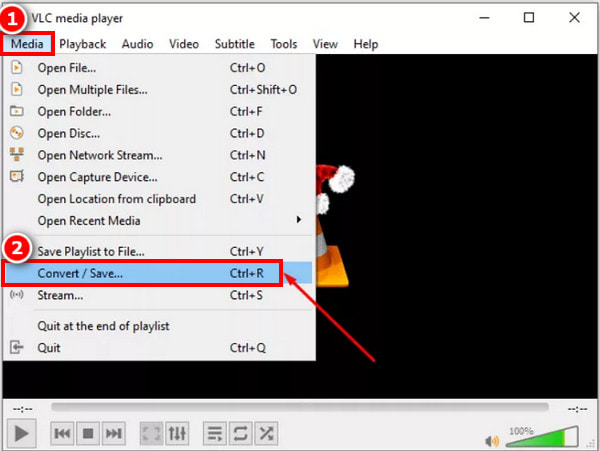Adjust the volume slider at 100%
Viewport: 600px width, 451px height.
[x=542, y=436]
